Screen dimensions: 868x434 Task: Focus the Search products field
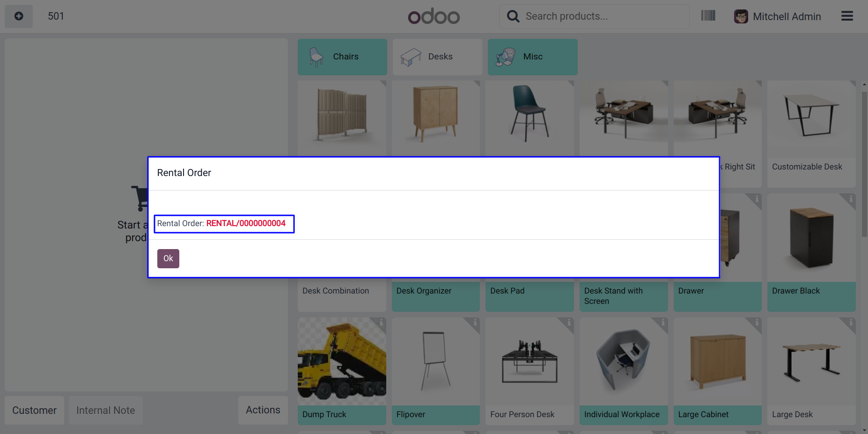pyautogui.click(x=594, y=16)
